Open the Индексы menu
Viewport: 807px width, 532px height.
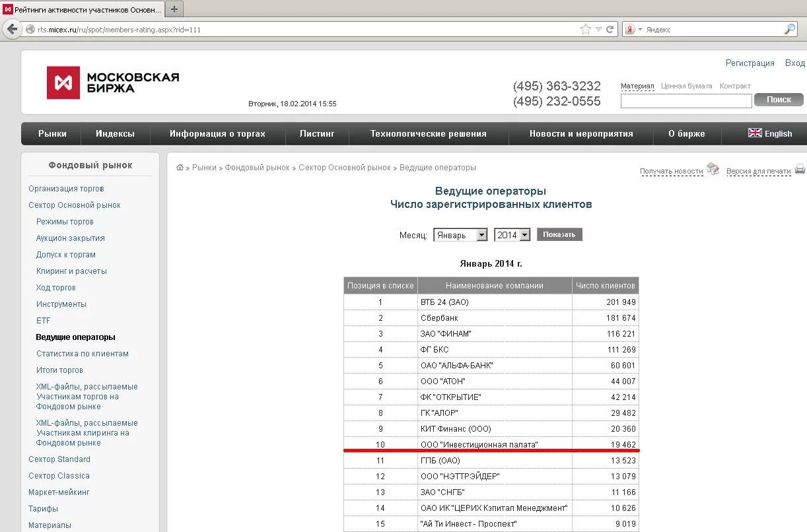115,133
